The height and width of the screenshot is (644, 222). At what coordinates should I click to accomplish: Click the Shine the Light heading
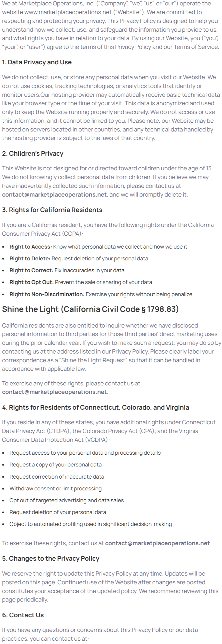point(90,309)
